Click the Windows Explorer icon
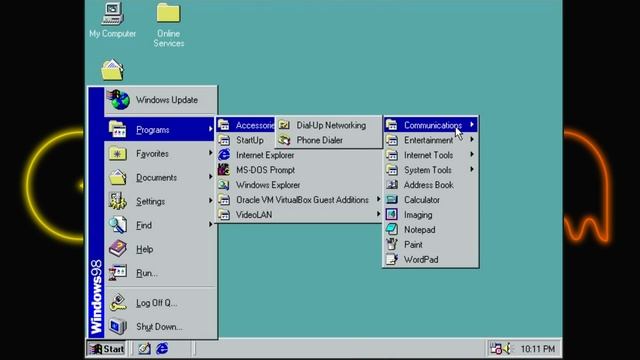 (x=224, y=185)
